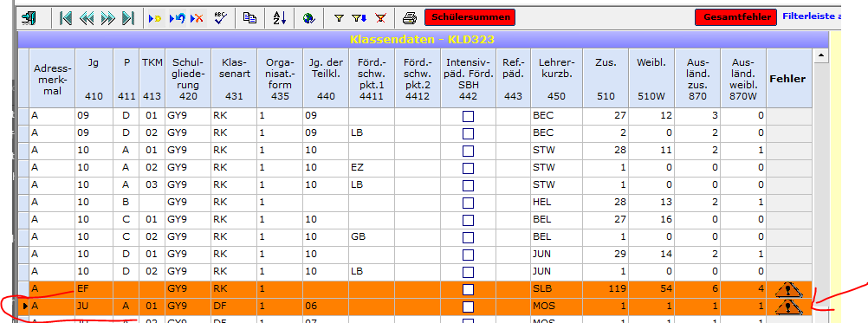Image resolution: width=868 pixels, height=323 pixels.
Task: Open error warning in JU 06 row
Action: 790,306
